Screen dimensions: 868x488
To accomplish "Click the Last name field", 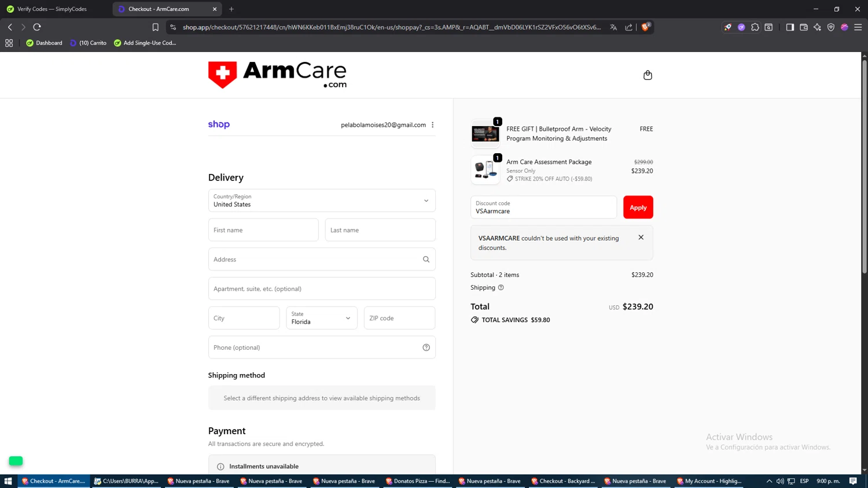I will (x=380, y=230).
